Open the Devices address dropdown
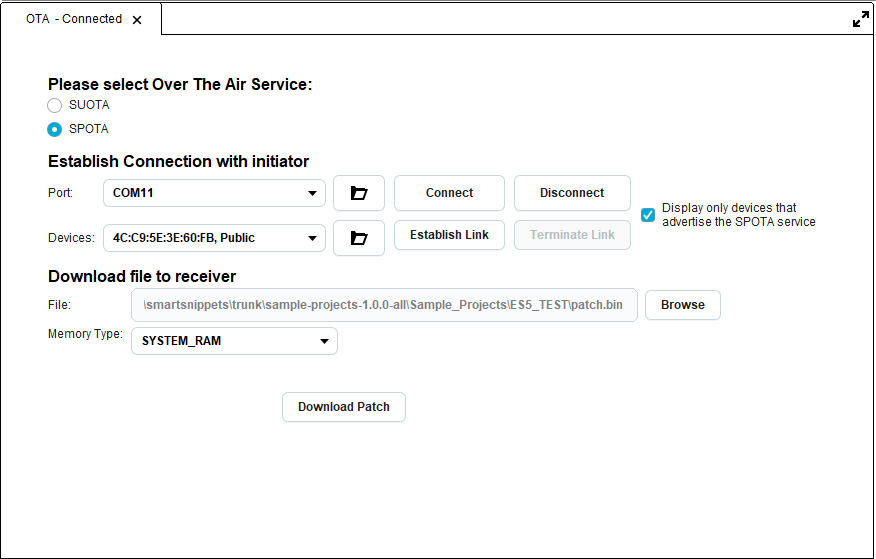This screenshot has height=559, width=876. pos(214,238)
